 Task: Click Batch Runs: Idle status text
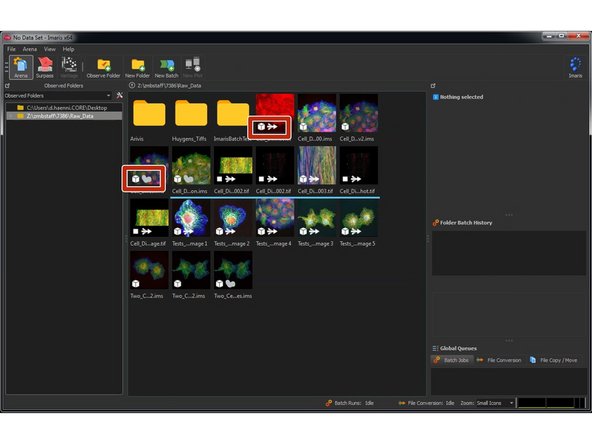point(354,403)
